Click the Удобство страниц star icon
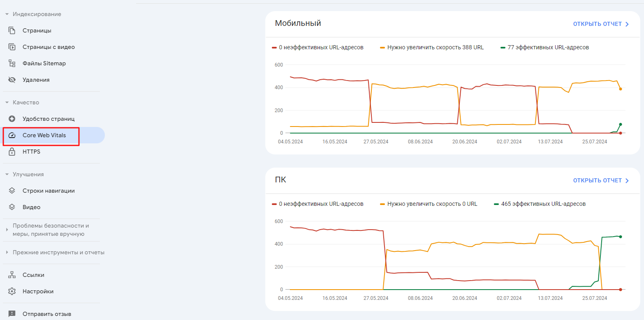 [12, 119]
